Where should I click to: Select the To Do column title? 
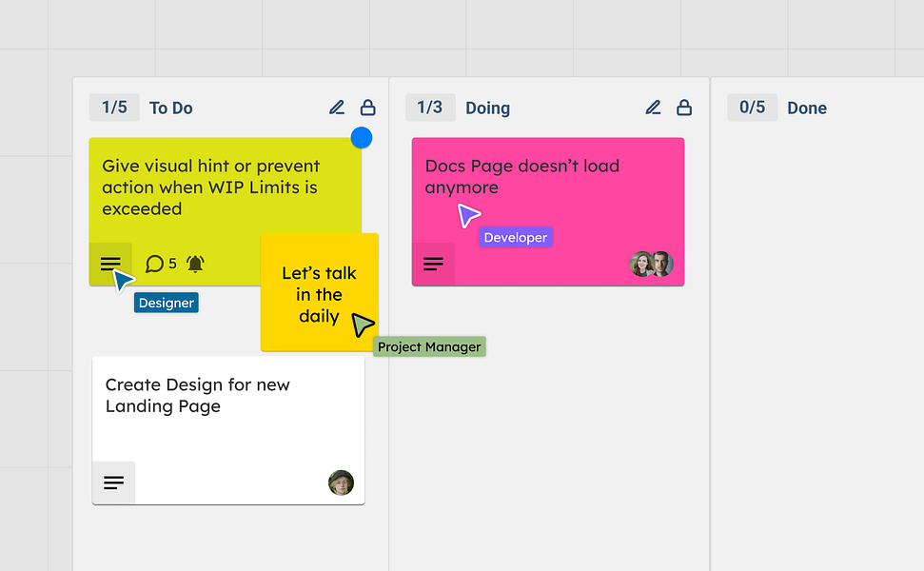(171, 108)
